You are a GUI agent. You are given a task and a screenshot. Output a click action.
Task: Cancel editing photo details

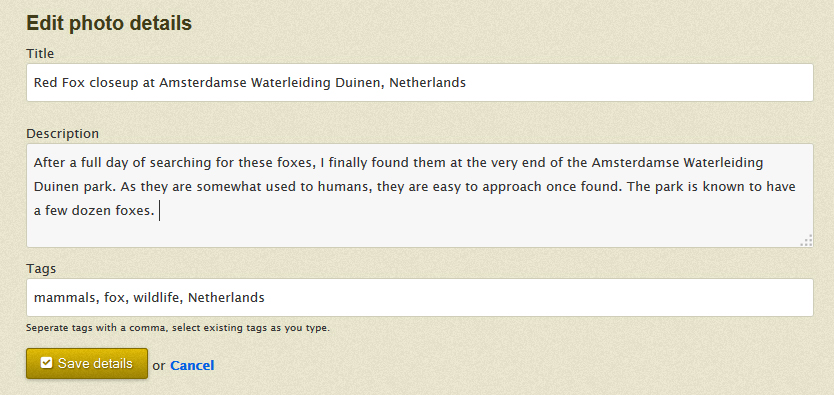click(x=192, y=365)
